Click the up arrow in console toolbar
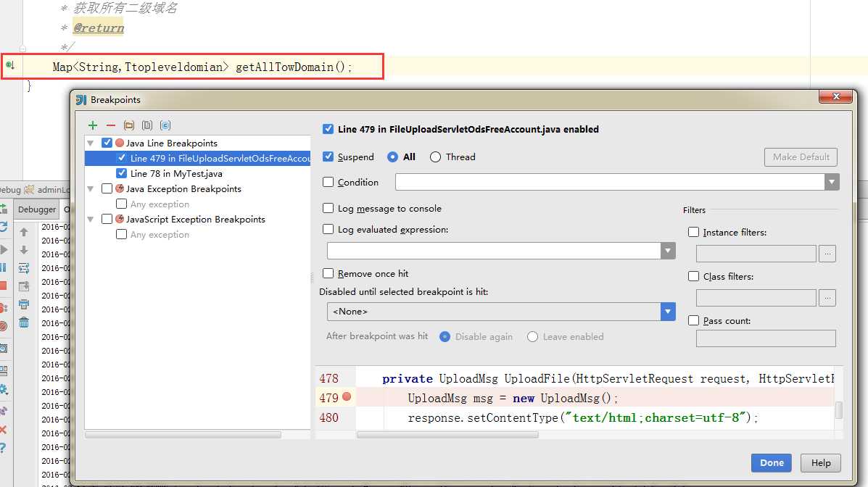Screen dimensions: 868x487 point(24,232)
